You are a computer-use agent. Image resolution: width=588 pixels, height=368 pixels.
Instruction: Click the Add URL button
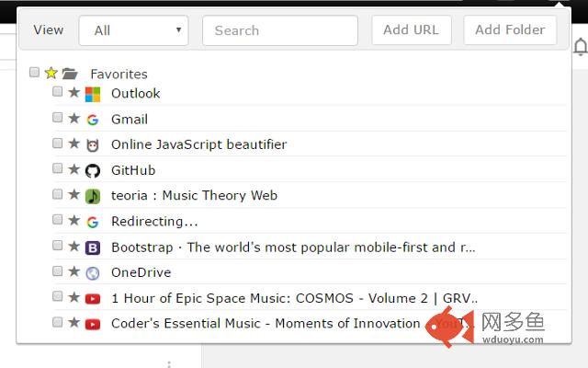click(x=412, y=30)
